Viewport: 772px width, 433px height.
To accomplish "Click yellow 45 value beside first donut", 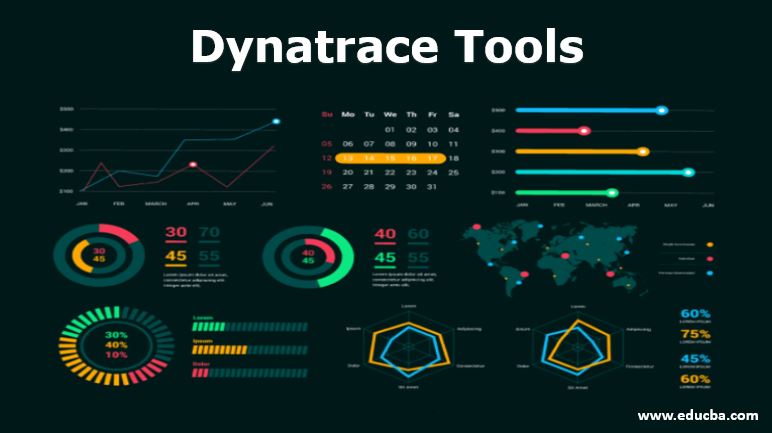I will 176,256.
